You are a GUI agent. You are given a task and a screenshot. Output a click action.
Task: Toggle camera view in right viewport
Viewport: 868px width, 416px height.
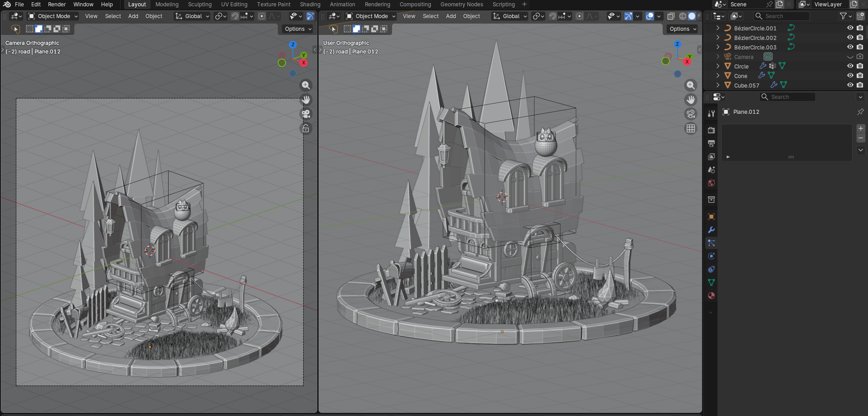click(690, 114)
